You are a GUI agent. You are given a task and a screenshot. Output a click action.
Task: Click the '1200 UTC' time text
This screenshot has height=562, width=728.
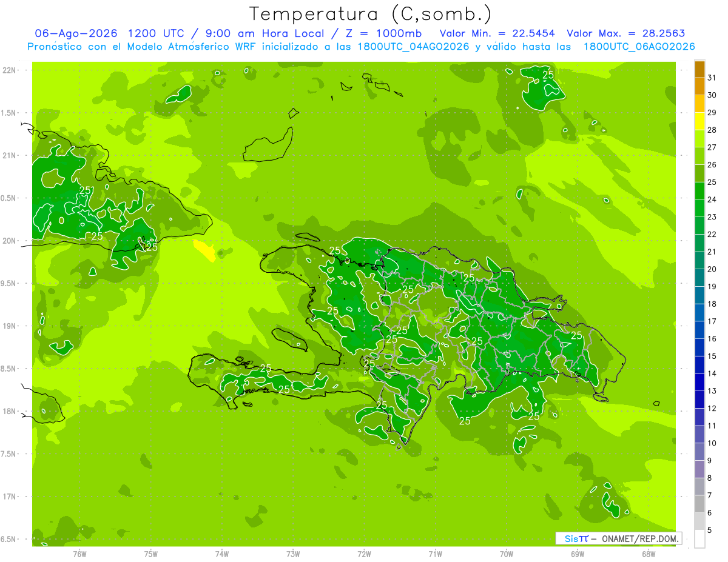[156, 33]
